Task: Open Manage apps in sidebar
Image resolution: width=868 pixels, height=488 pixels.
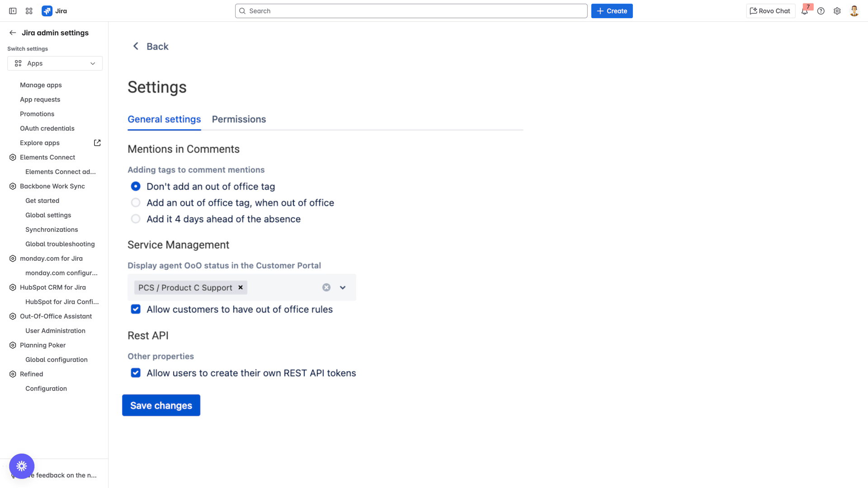Action: (x=41, y=85)
